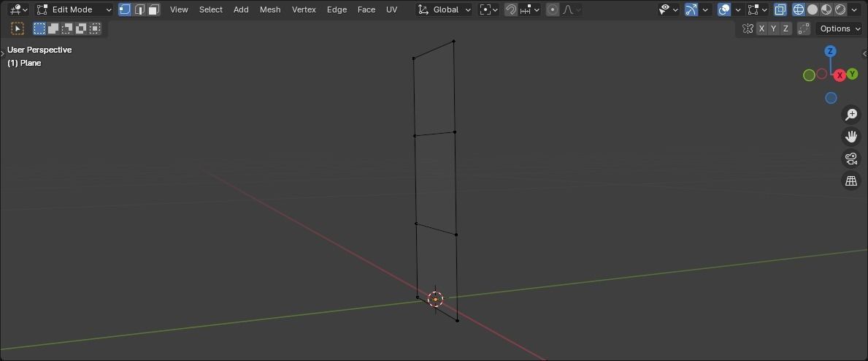Click the Z axis on navigation gizmo
The image size is (868, 361).
point(830,52)
